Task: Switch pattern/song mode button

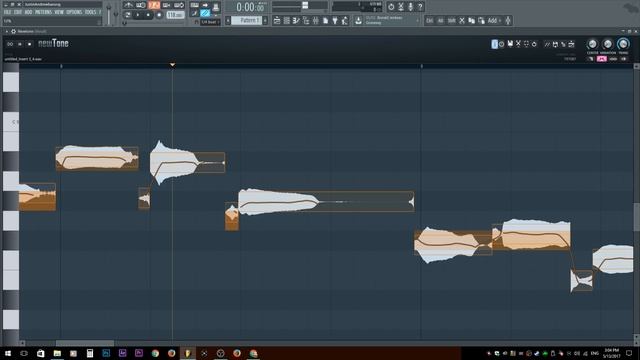Action: pyautogui.click(x=128, y=15)
